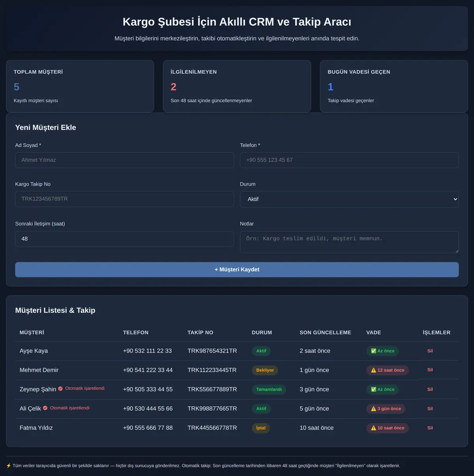
Task: Click the customer name Zeynep Şahin
Action: click(38, 390)
